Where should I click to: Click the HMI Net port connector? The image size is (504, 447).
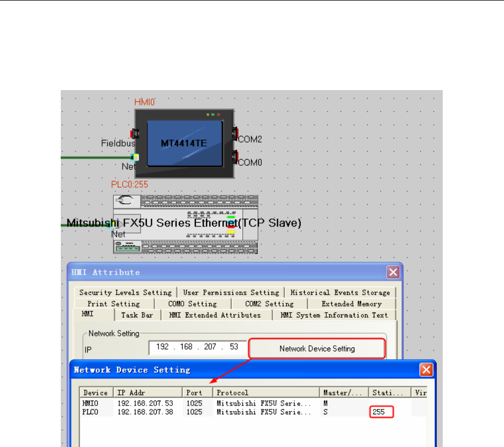tap(134, 157)
